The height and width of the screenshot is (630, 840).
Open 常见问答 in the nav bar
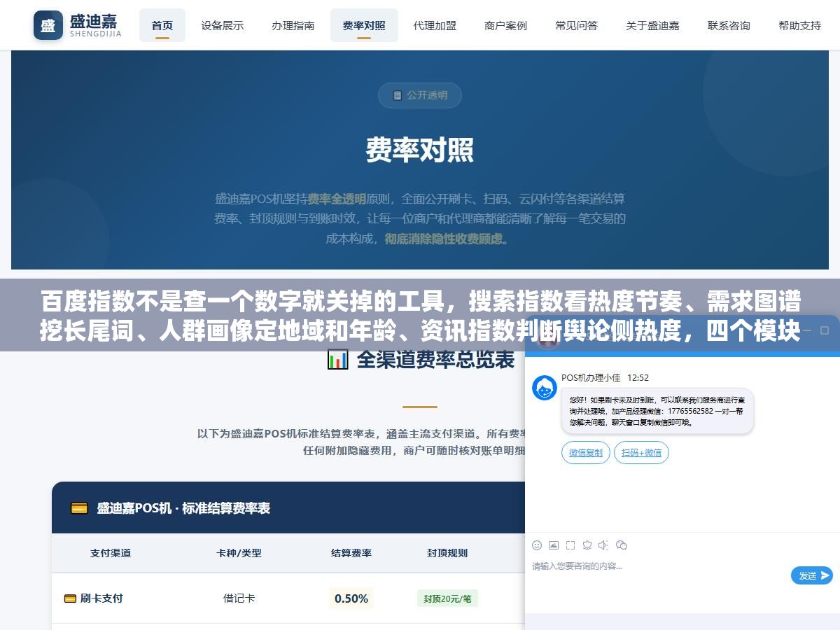[576, 25]
